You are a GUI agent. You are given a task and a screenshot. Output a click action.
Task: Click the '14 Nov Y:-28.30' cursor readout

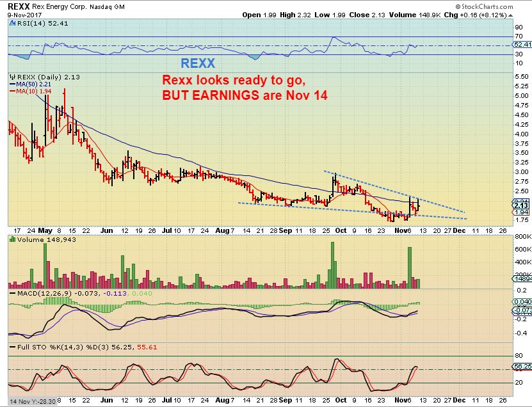33,401
